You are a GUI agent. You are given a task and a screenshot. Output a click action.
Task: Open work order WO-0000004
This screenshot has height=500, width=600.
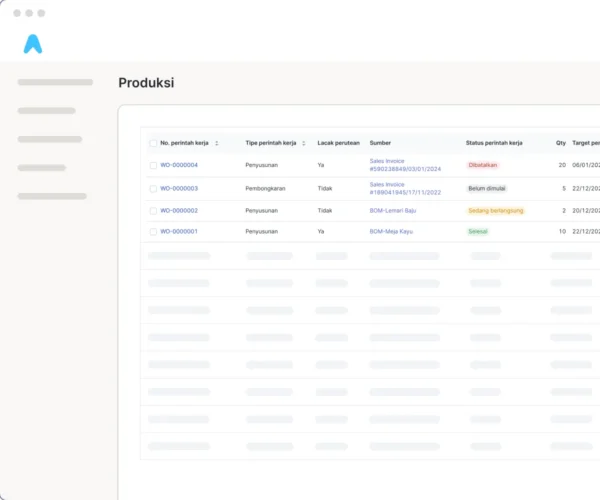click(179, 165)
